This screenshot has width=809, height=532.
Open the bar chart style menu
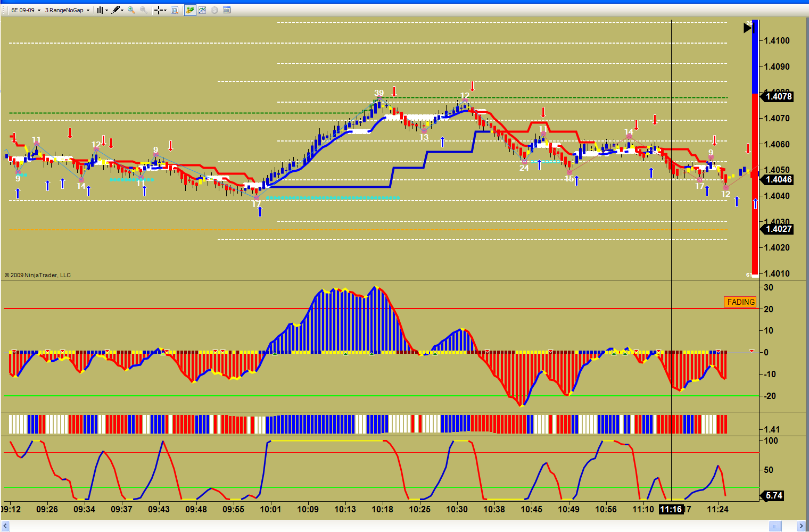pos(102,10)
